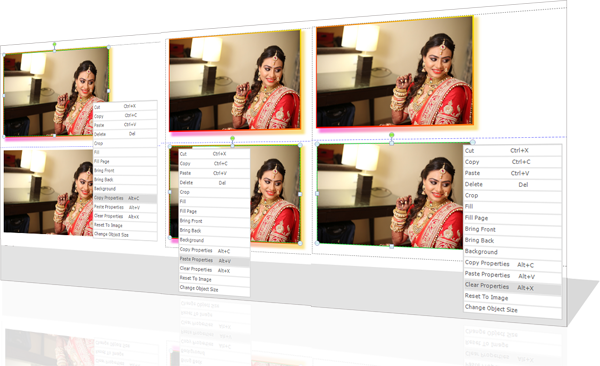Choose Paste Properties Alt+V in the largest menu
This screenshot has width=600, height=366.
coord(512,275)
